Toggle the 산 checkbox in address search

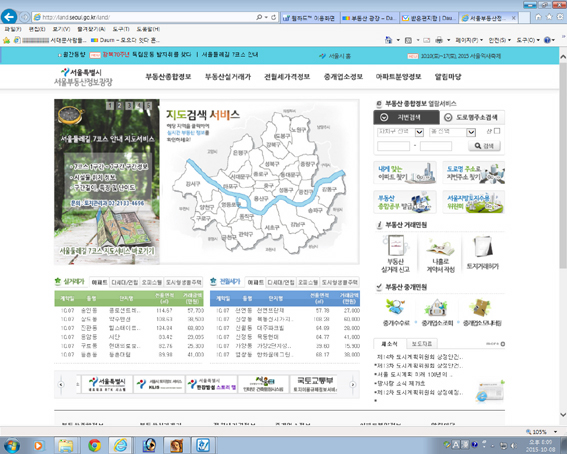(x=497, y=131)
